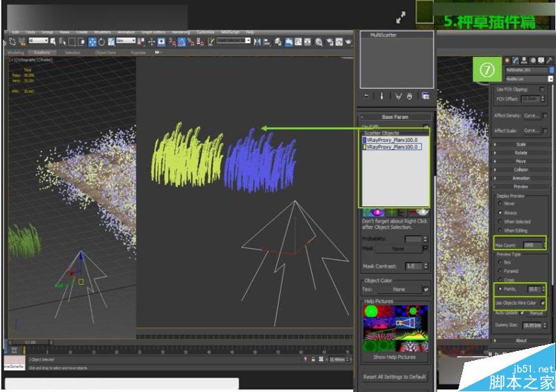Click the Select and Move tool
The height and width of the screenshot is (392, 556).
(x=94, y=41)
